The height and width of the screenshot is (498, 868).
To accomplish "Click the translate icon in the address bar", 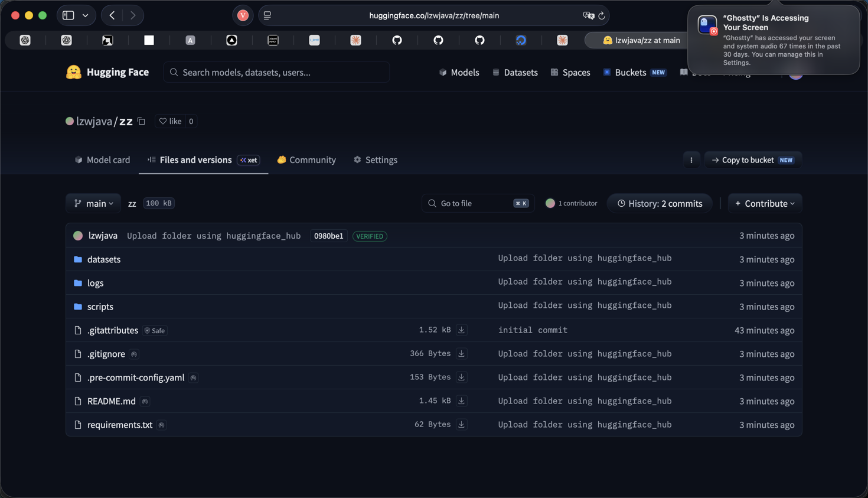I will [588, 15].
